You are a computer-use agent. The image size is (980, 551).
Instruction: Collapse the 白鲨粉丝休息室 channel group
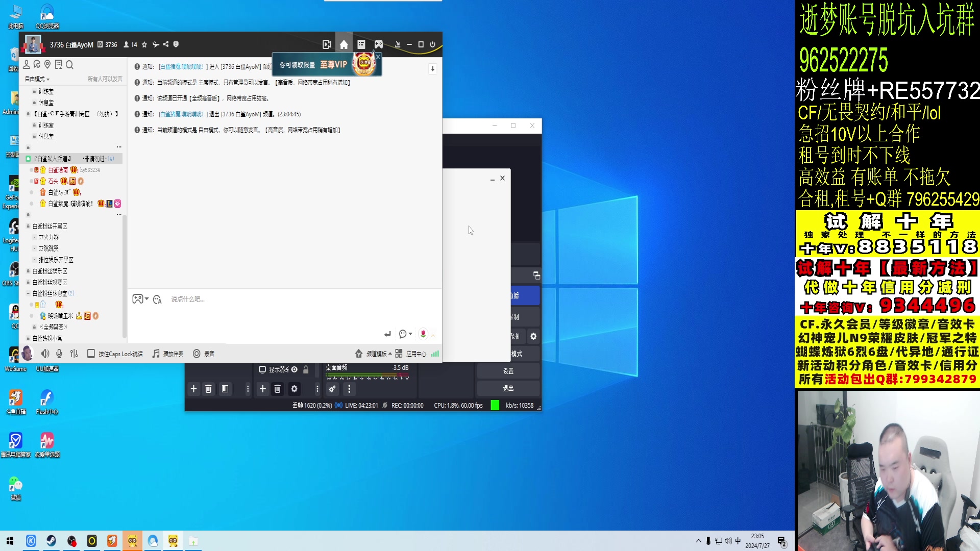[28, 293]
